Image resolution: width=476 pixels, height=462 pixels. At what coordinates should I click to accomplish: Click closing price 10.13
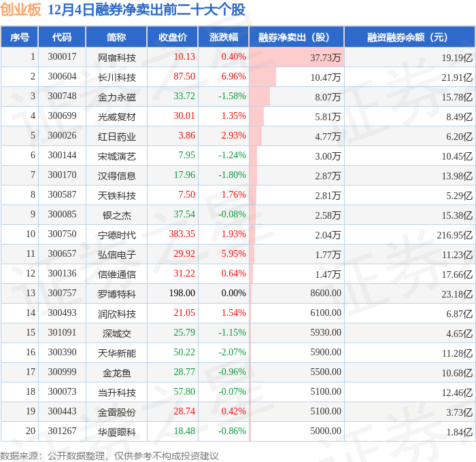[x=184, y=56]
